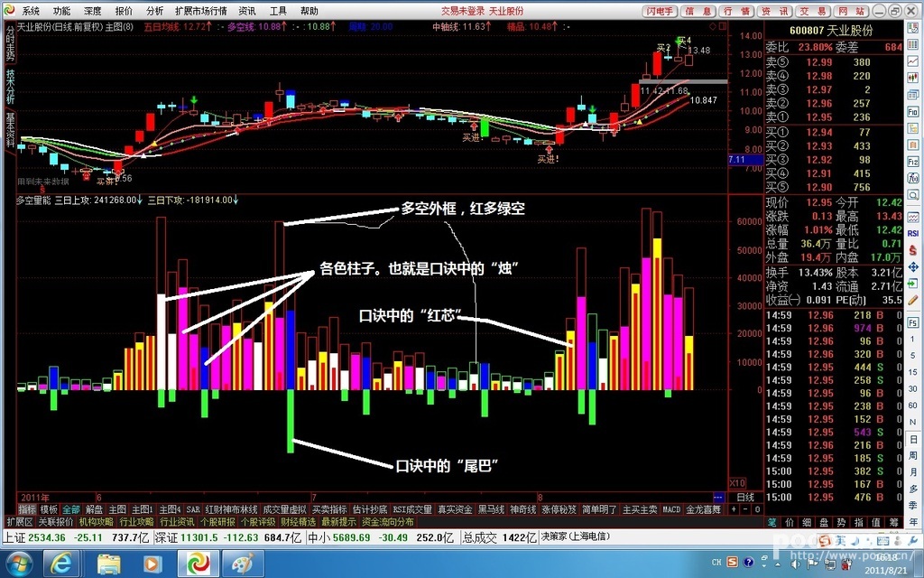The height and width of the screenshot is (578, 924).
Task: Switch to yearly 年 period
Action: (x=913, y=520)
